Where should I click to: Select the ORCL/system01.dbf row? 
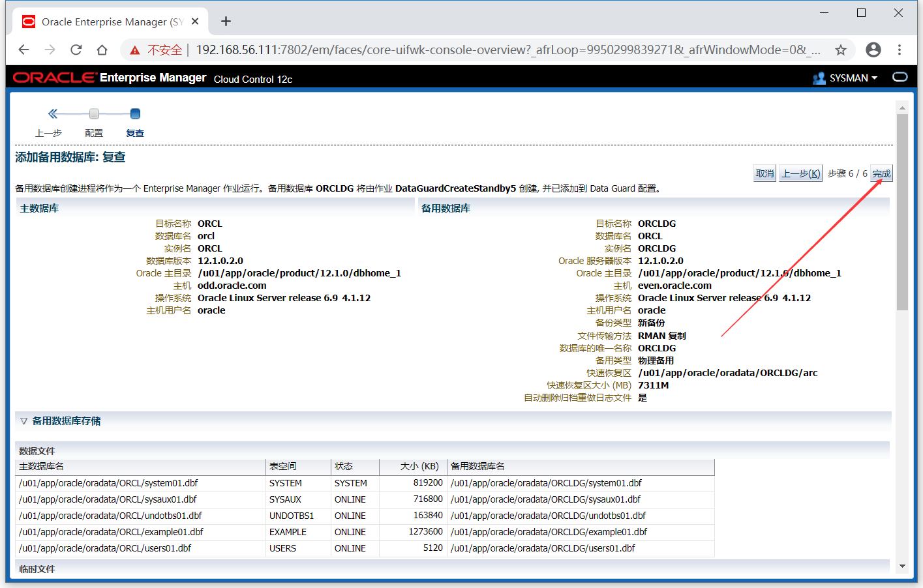coord(365,483)
